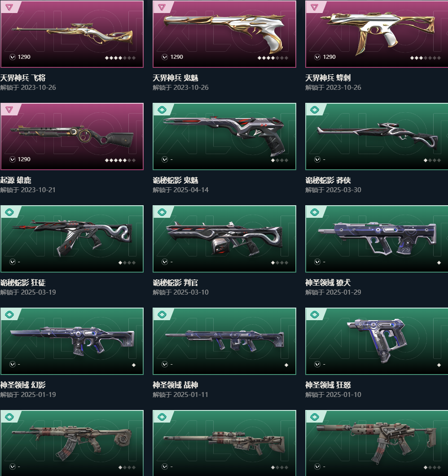Click level diamonds on 天界神兵 鬼魅 card
448x476 pixels.
click(273, 57)
